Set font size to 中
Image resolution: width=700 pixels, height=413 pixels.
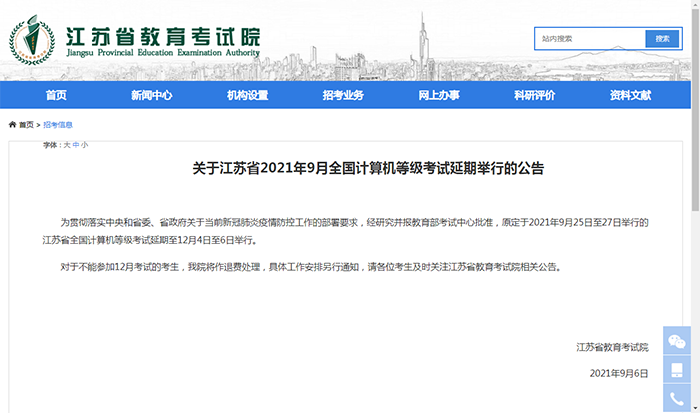click(76, 145)
